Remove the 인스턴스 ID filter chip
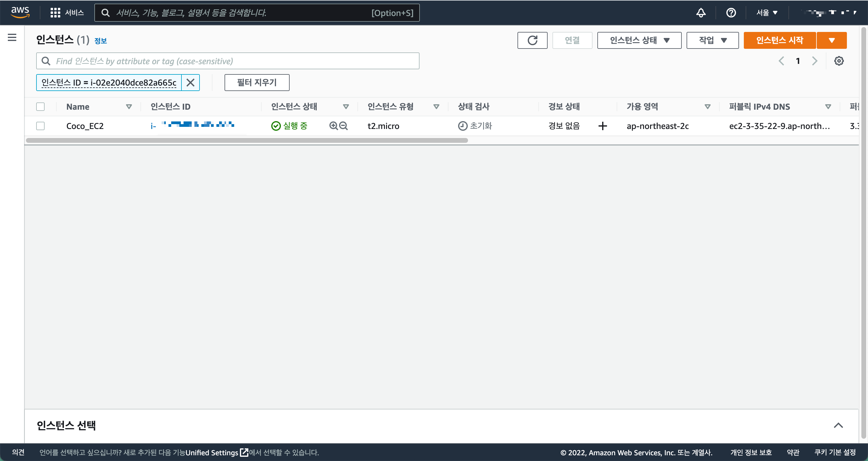The image size is (868, 461). tap(190, 83)
